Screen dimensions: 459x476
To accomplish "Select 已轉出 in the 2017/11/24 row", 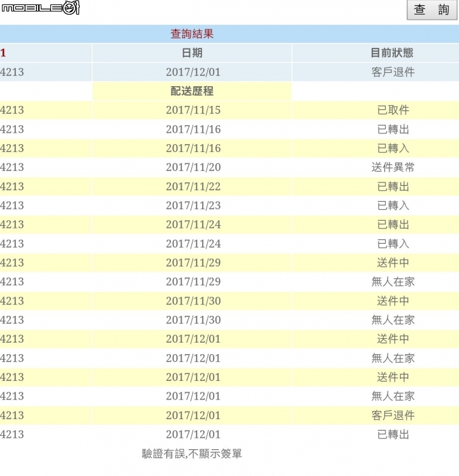I will click(393, 225).
